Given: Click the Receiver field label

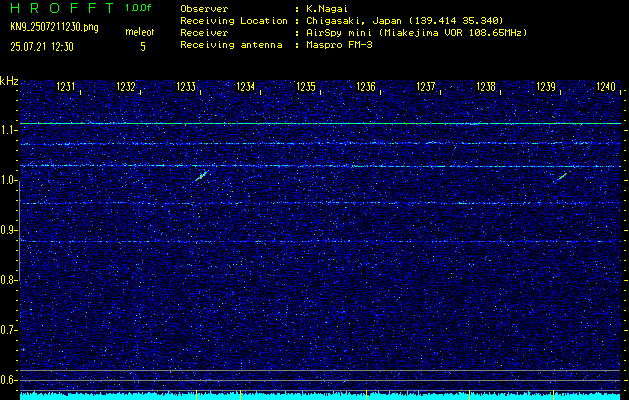Looking at the screenshot, I should 204,32.
